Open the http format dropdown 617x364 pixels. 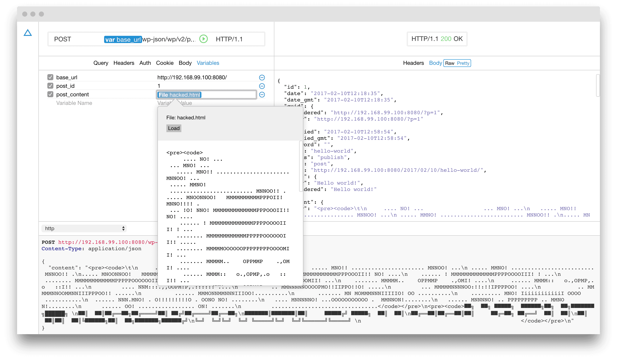pos(84,228)
